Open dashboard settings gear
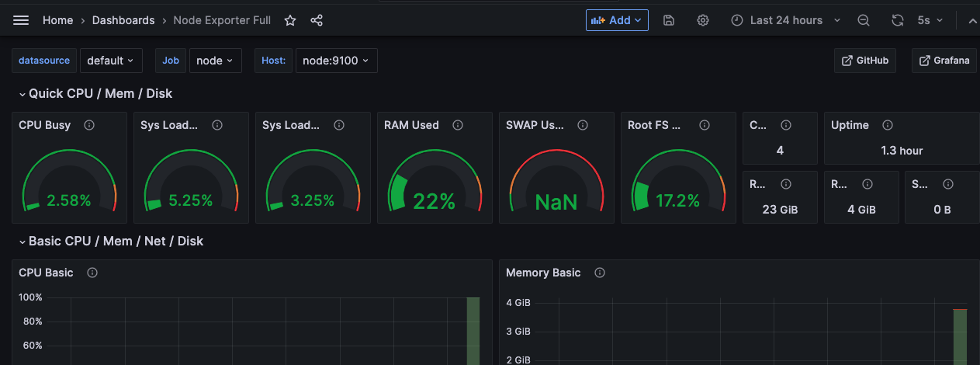The image size is (980, 365). [703, 20]
